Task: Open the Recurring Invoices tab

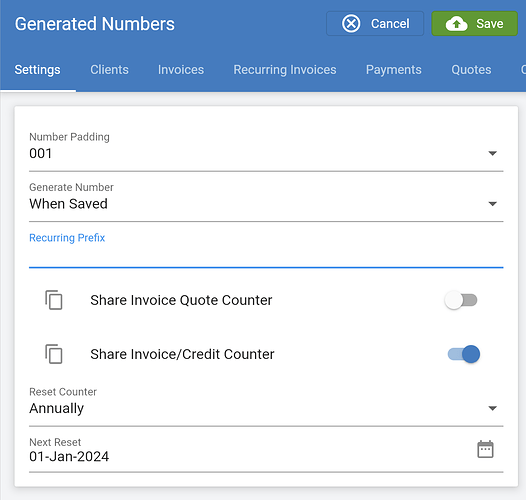Action: [285, 70]
